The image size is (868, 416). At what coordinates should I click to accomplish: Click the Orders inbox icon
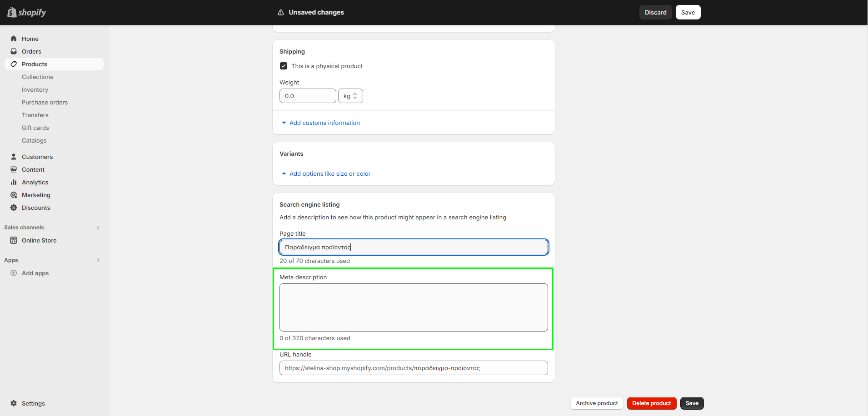pos(14,51)
